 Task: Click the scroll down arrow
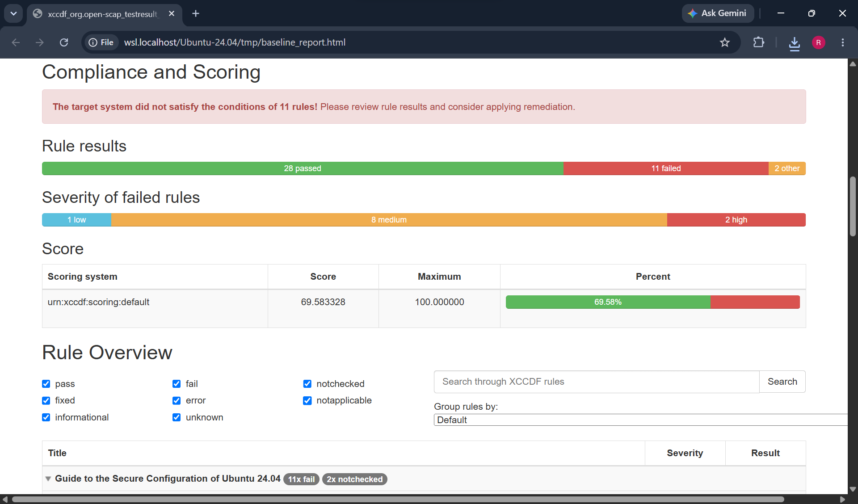coord(853,489)
